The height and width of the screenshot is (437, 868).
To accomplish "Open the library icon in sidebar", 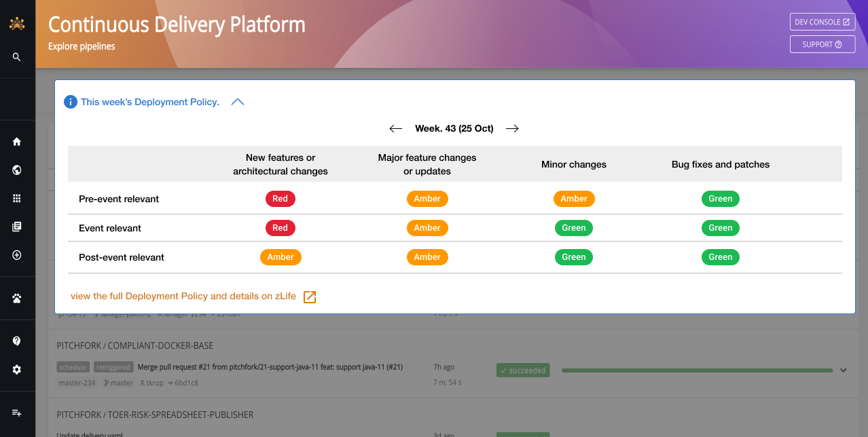I will (17, 227).
